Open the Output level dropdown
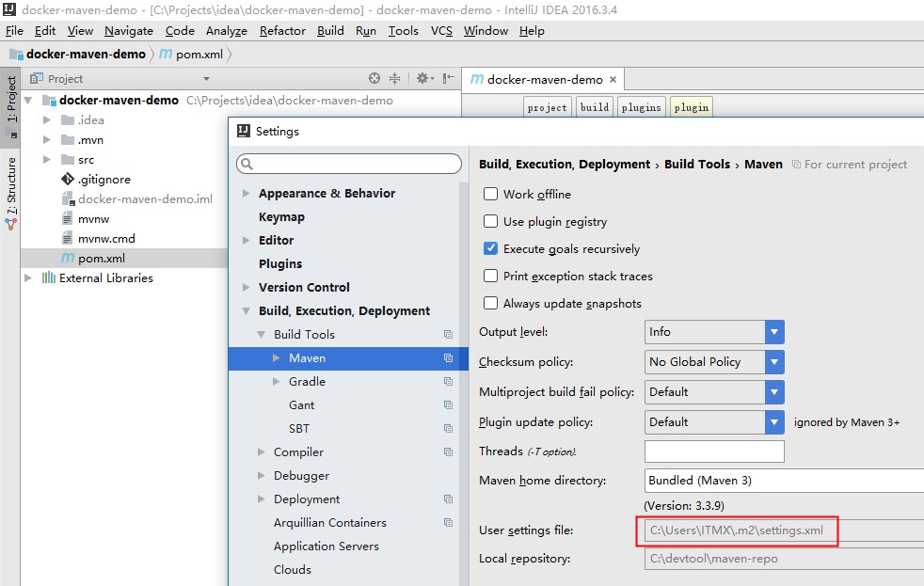The width and height of the screenshot is (924, 586). (x=774, y=332)
